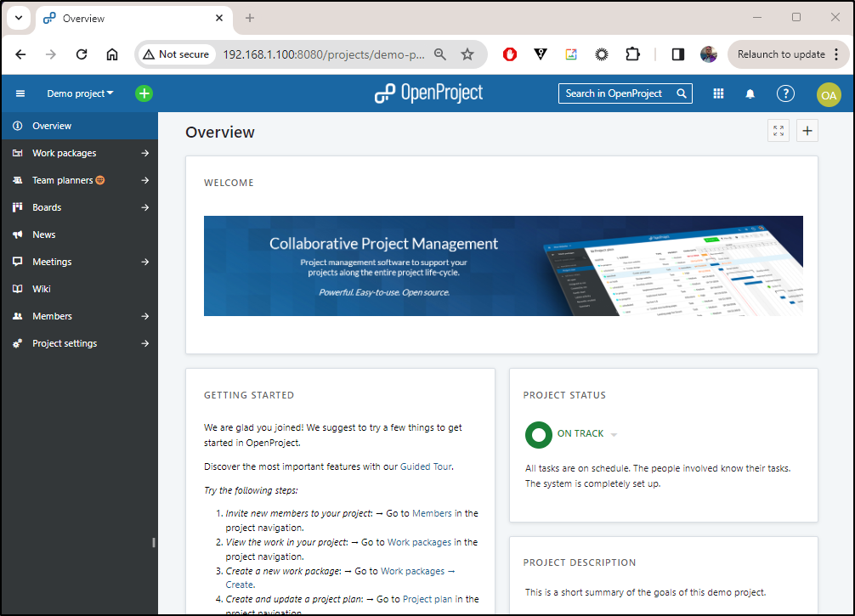Screen dimensions: 855x616
Task: Click the Collaborative Project Management banner
Action: point(503,266)
